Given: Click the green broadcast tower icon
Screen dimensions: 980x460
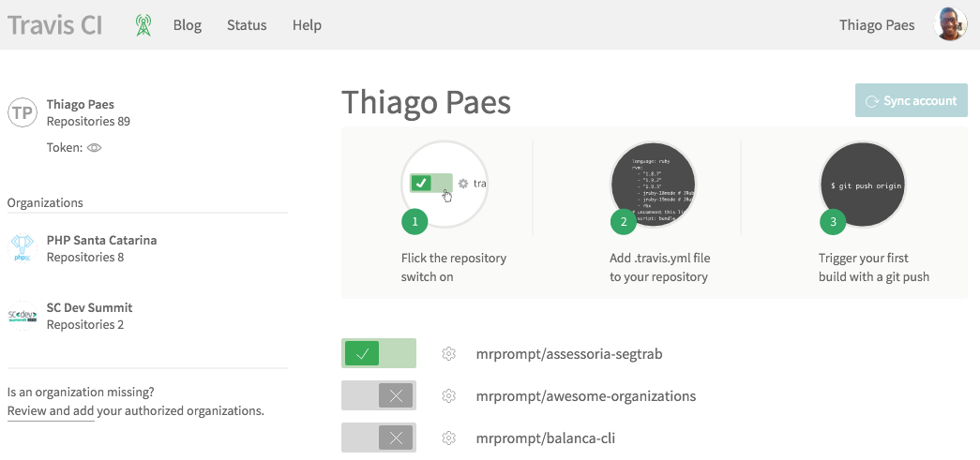Looking at the screenshot, I should (143, 25).
